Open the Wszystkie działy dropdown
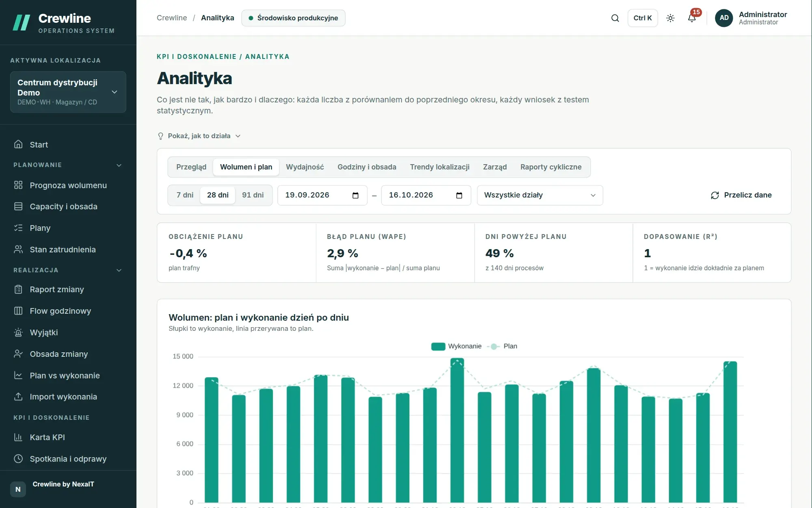The width and height of the screenshot is (812, 508). coord(540,195)
